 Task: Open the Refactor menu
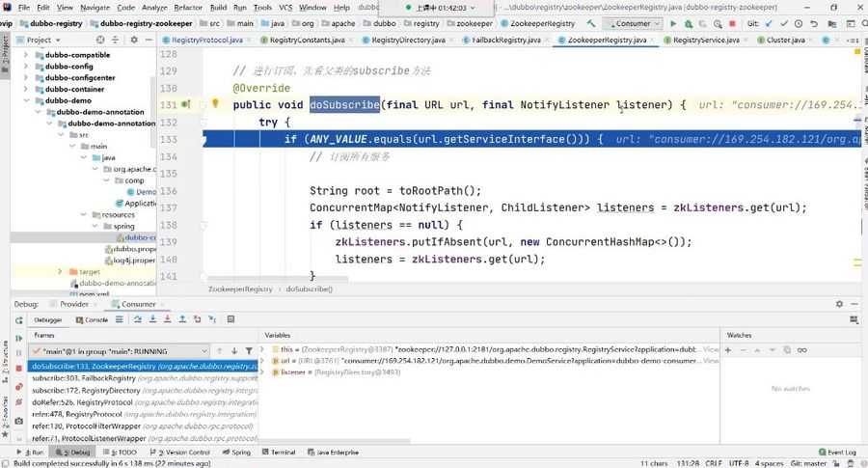188,8
